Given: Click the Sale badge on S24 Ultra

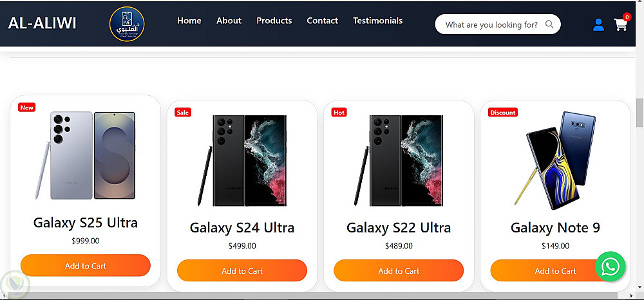Looking at the screenshot, I should (183, 112).
